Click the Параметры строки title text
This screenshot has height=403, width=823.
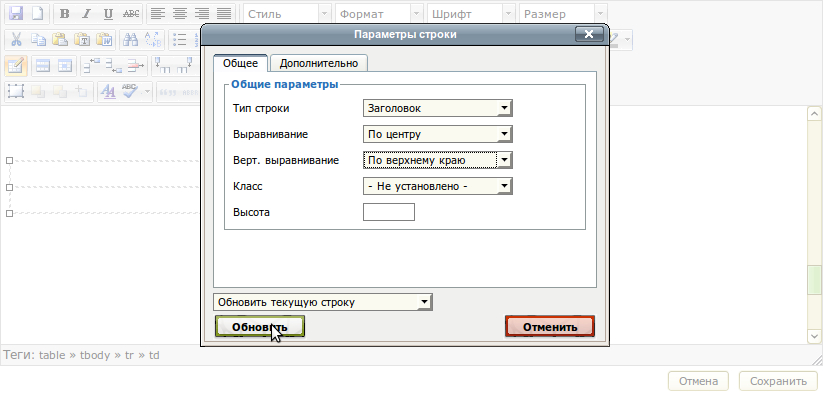[x=405, y=34]
